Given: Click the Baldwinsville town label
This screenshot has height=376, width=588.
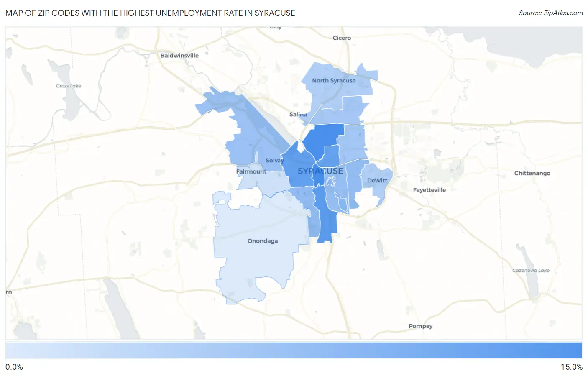Looking at the screenshot, I should click(179, 55).
